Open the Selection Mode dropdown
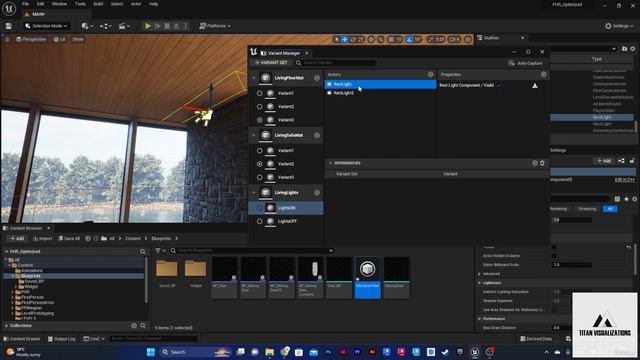Viewport: 640px width, 360px height. pos(46,26)
